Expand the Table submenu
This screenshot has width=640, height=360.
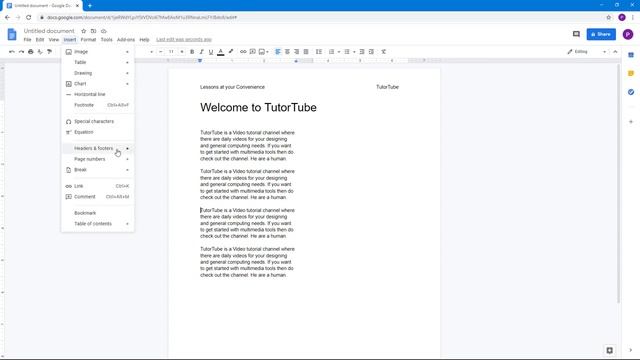pyautogui.click(x=98, y=62)
